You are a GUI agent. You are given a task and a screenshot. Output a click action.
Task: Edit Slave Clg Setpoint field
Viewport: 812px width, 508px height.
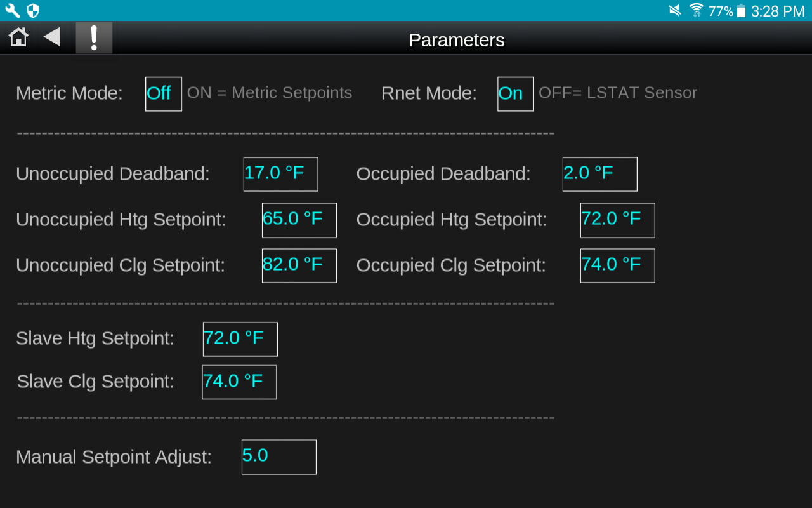(x=239, y=382)
